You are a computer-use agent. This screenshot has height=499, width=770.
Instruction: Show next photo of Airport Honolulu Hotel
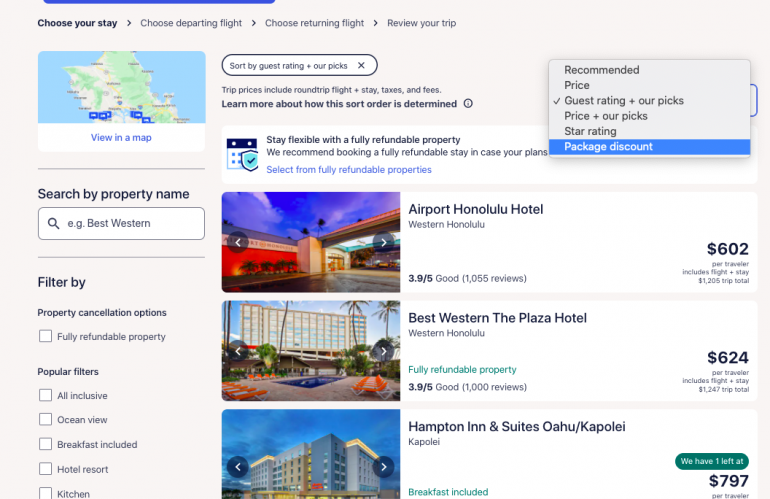(384, 242)
